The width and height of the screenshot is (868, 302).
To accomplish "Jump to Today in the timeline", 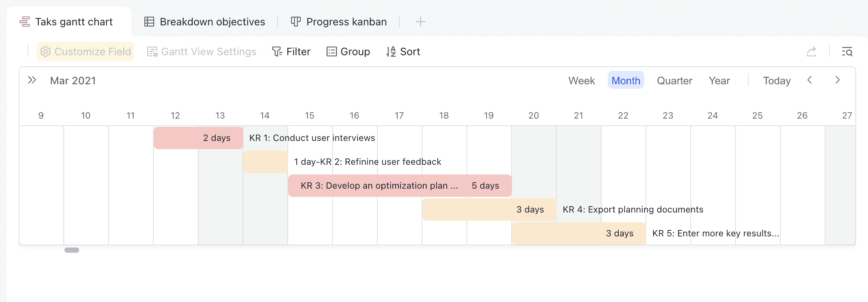I will point(777,81).
